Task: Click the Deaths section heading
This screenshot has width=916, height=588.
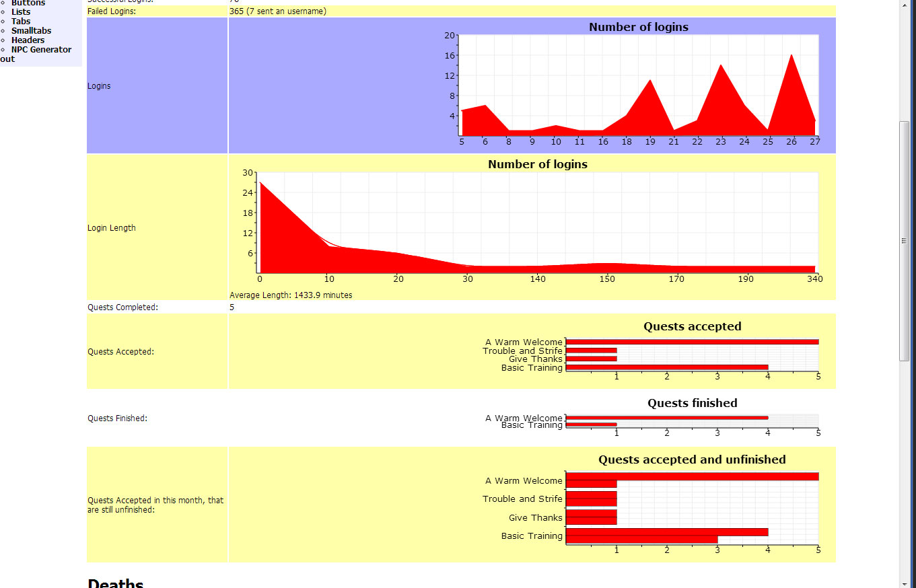Action: [x=116, y=583]
